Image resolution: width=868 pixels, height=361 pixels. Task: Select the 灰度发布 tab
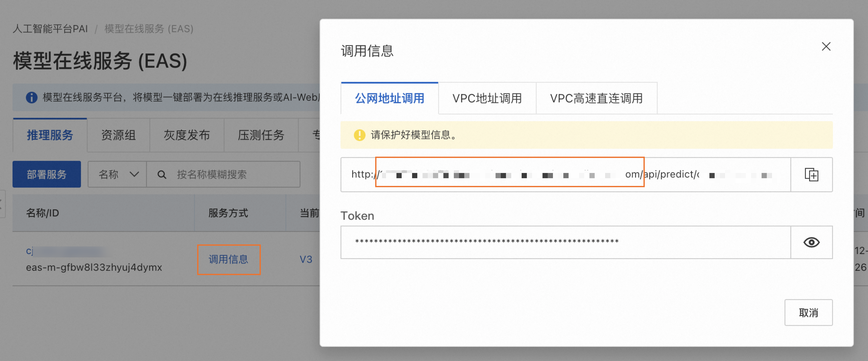pos(187,135)
